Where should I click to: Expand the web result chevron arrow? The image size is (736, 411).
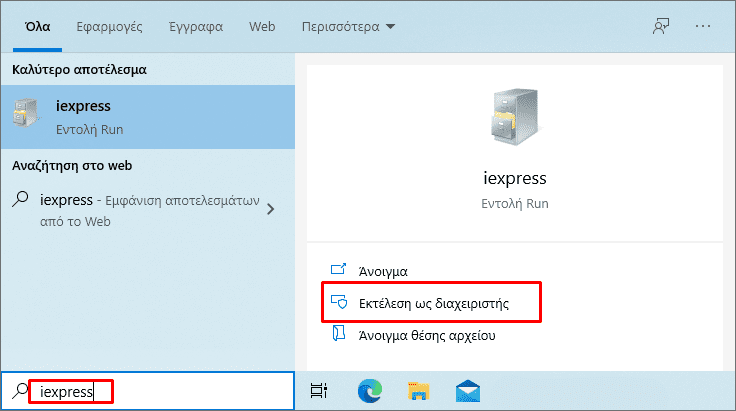click(270, 209)
